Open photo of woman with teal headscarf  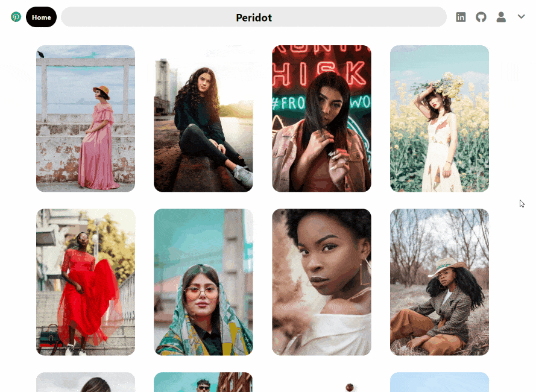(x=203, y=282)
